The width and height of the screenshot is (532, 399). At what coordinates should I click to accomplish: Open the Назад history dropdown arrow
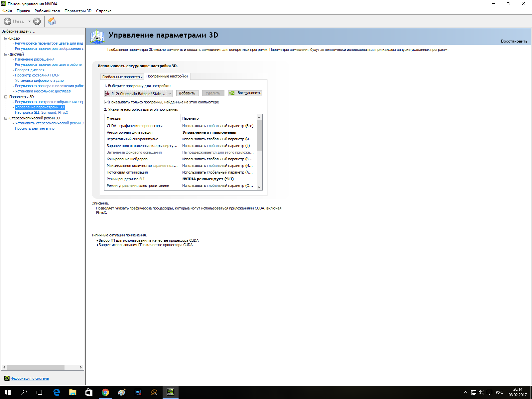[x=29, y=21]
